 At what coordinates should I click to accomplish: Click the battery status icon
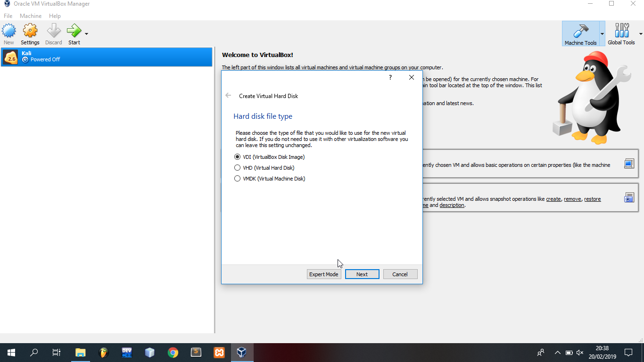point(569,353)
